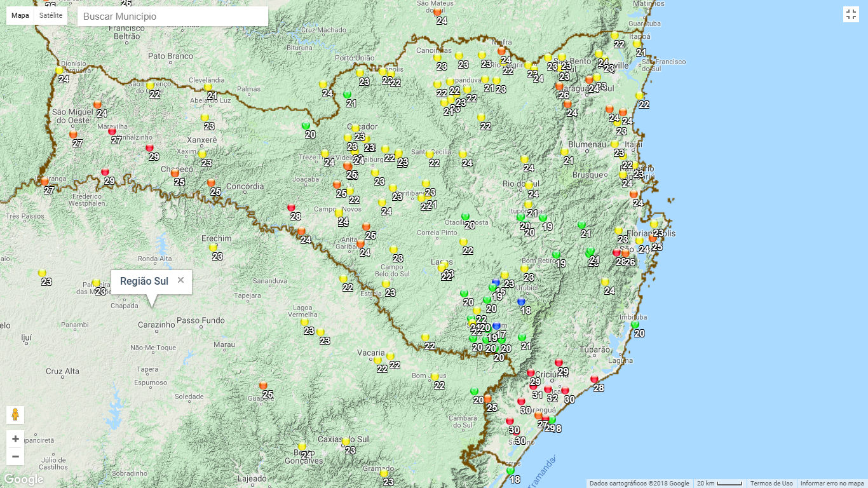Select the red marker labeled 32
Viewport: 868px width, 488px height.
[548, 390]
